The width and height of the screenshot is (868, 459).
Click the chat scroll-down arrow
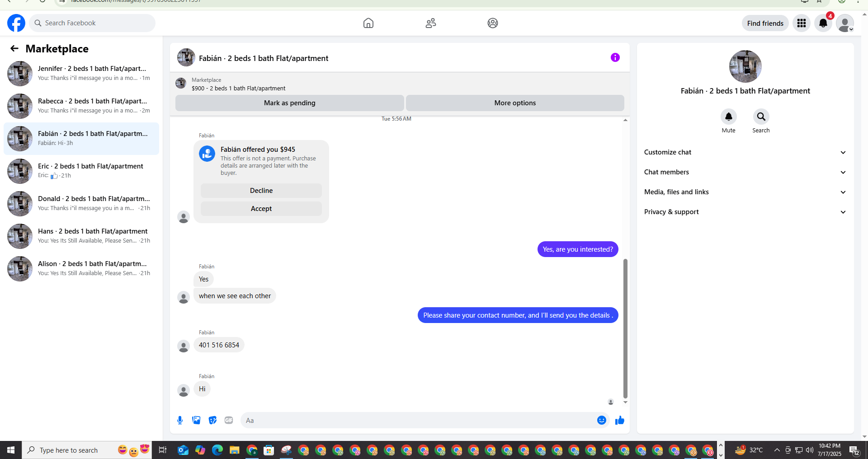[x=625, y=402]
